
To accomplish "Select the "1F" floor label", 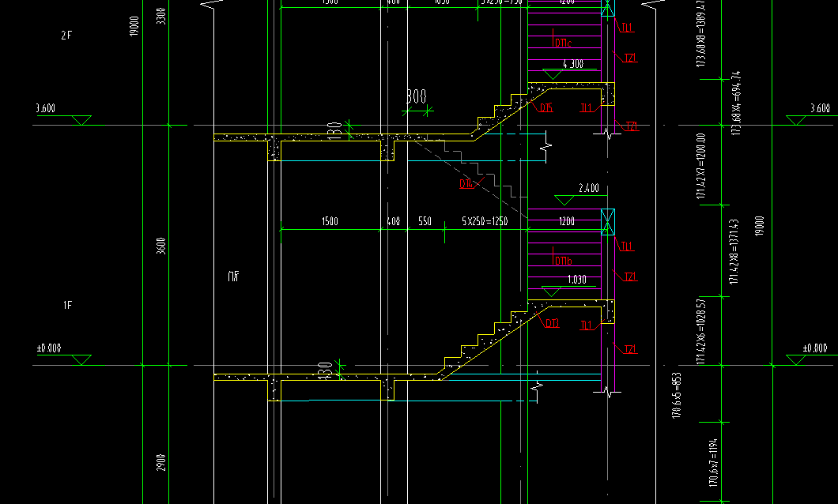I will tap(67, 306).
